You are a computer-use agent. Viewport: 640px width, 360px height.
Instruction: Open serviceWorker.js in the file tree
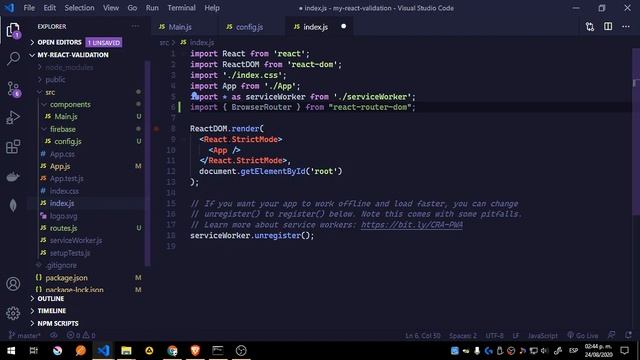(x=76, y=240)
